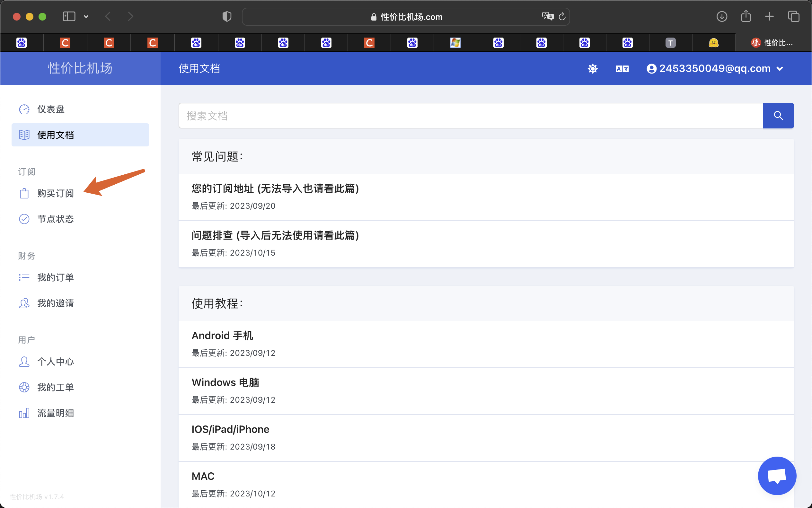The image size is (812, 508).
Task: Open 我的订单 in the sidebar
Action: point(80,277)
